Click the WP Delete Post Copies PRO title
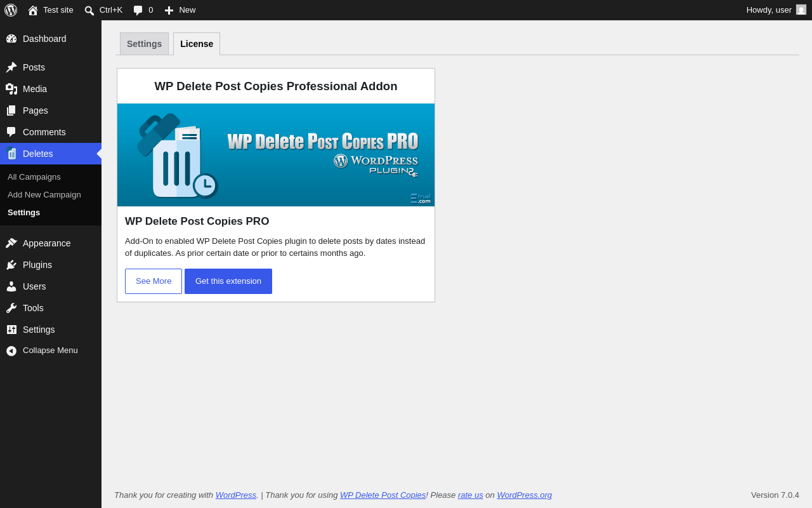The height and width of the screenshot is (508, 812). (197, 222)
